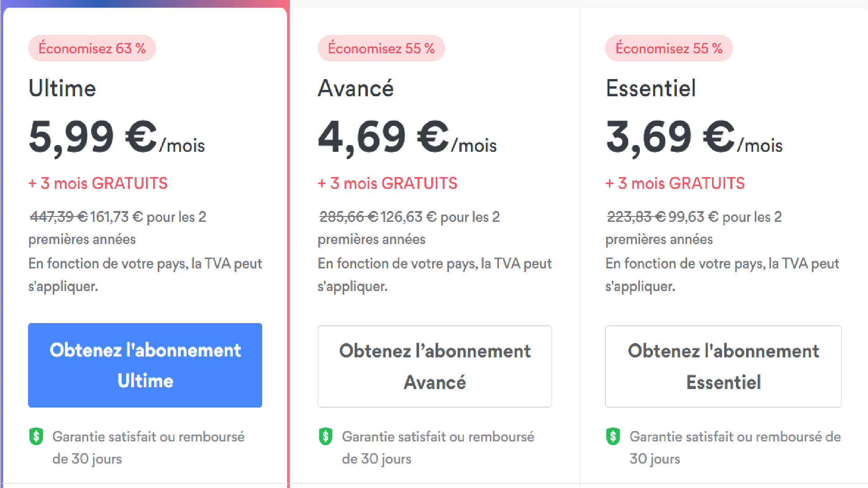
Task: Click + 3 mois GRATUITS under Ultime
Action: (98, 183)
